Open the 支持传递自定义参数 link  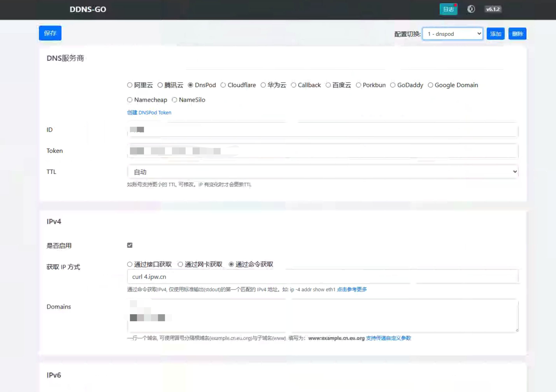click(x=388, y=338)
